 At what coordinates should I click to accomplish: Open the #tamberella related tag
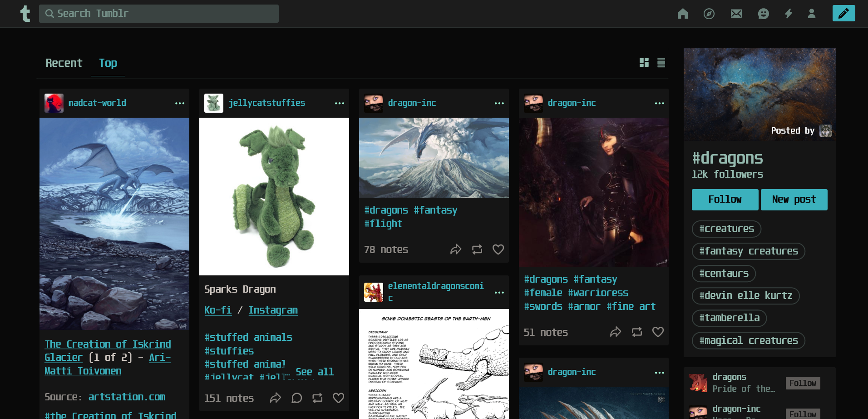tap(730, 318)
